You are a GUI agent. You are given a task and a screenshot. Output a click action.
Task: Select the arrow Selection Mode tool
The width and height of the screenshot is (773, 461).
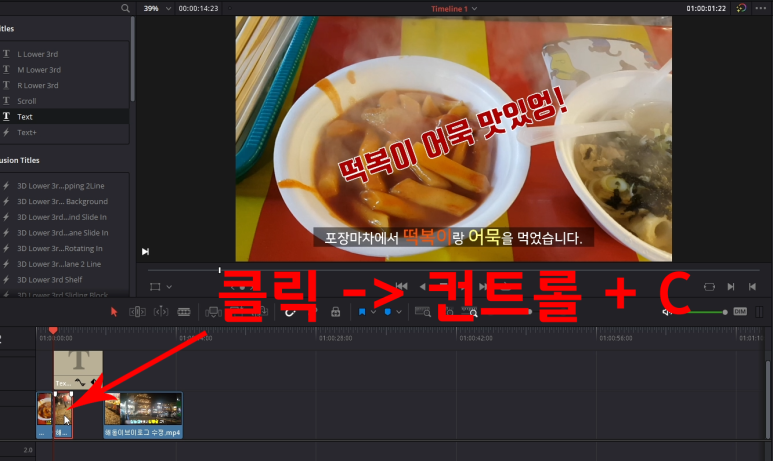pyautogui.click(x=114, y=312)
